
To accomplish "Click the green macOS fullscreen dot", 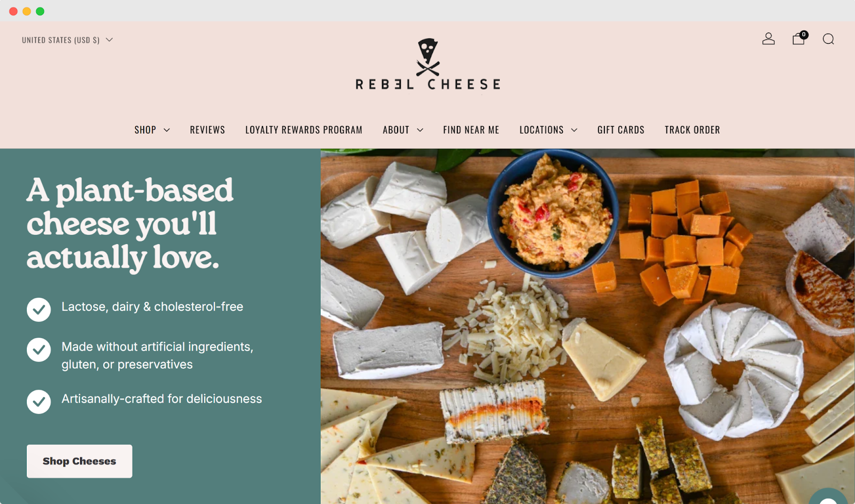I will click(40, 11).
